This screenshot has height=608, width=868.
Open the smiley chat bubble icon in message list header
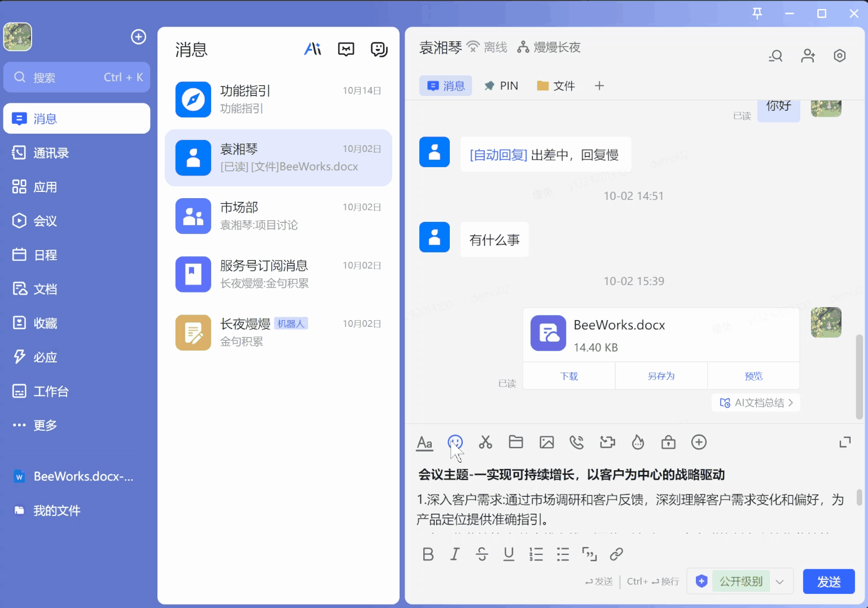click(379, 49)
